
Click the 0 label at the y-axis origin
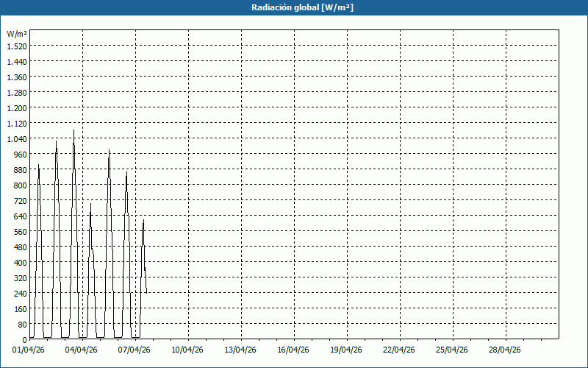pyautogui.click(x=24, y=340)
